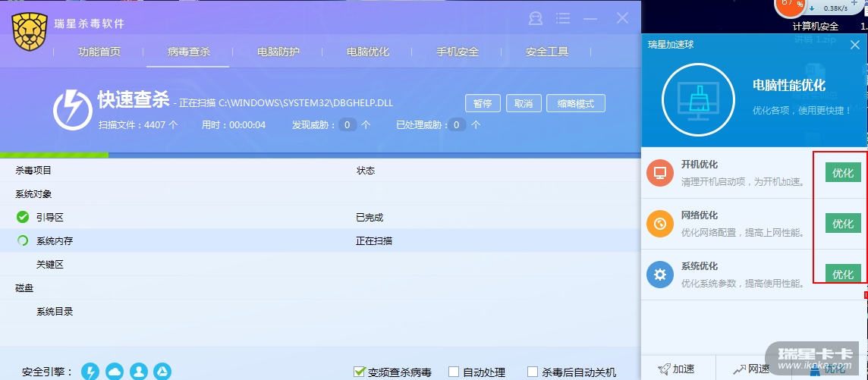Click 优化 button for 系统优化
This screenshot has height=380, width=868.
click(843, 274)
